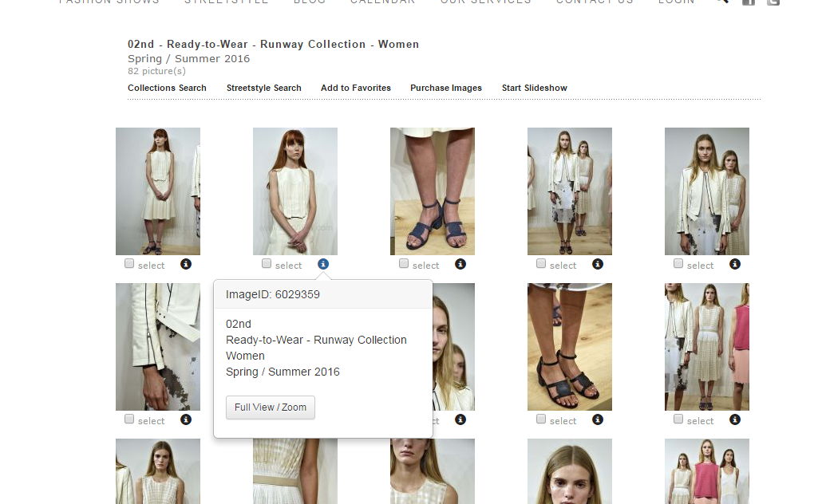Click info icon under first top-row thumbnail
818x504 pixels.
point(186,264)
